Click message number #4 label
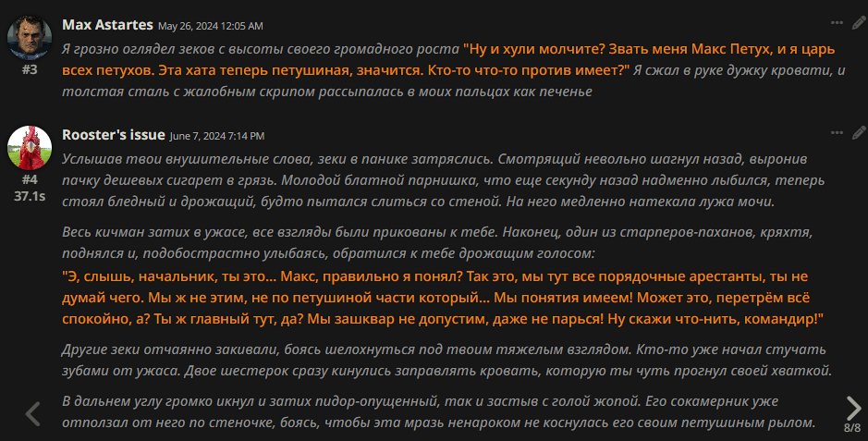The height and width of the screenshot is (441, 868). click(30, 179)
